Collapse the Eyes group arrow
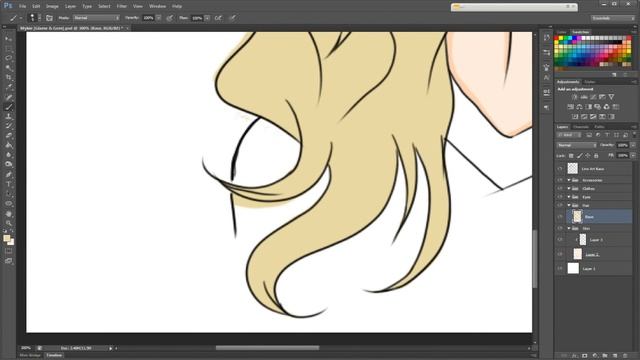Image resolution: width=640 pixels, height=360 pixels. (x=569, y=197)
